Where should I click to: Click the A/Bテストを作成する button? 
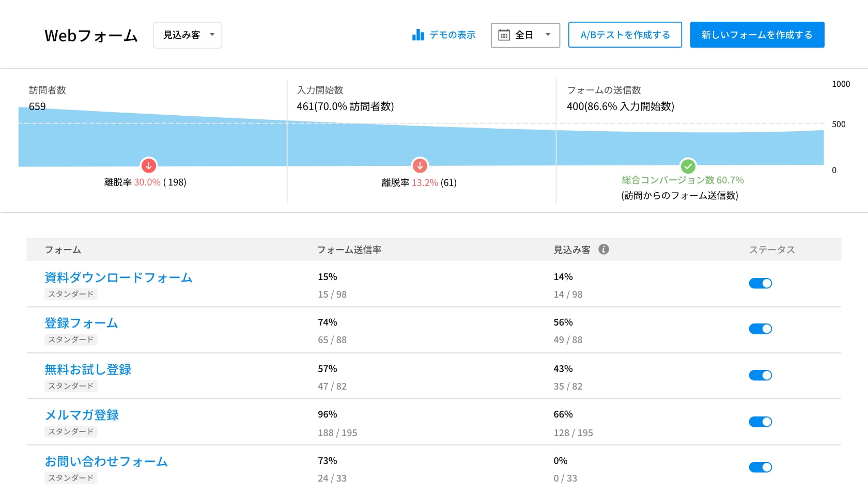click(x=625, y=35)
